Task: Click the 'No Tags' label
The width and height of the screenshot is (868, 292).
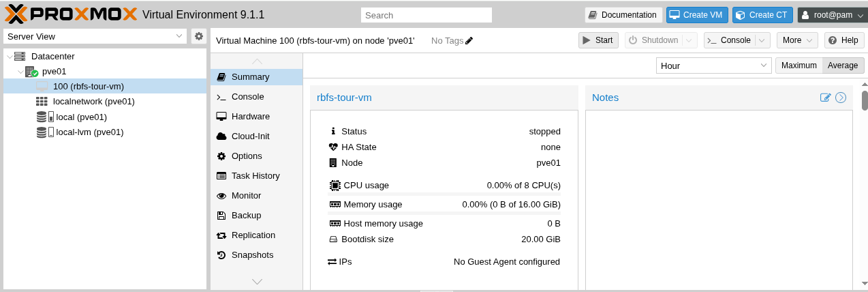Action: [447, 41]
